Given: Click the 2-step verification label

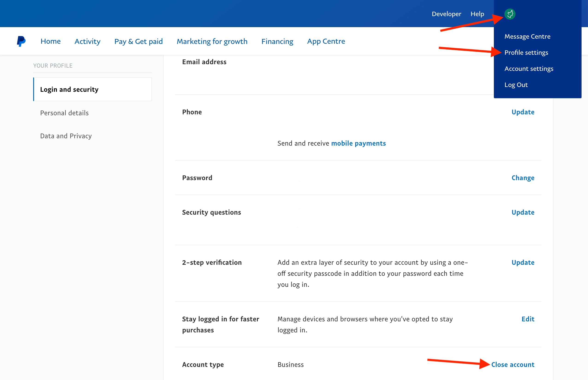Looking at the screenshot, I should (212, 262).
